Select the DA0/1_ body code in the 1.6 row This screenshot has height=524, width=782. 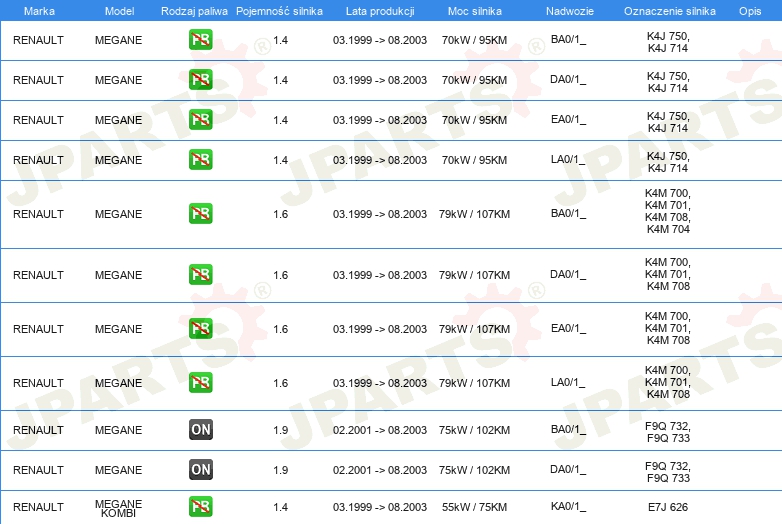569,274
